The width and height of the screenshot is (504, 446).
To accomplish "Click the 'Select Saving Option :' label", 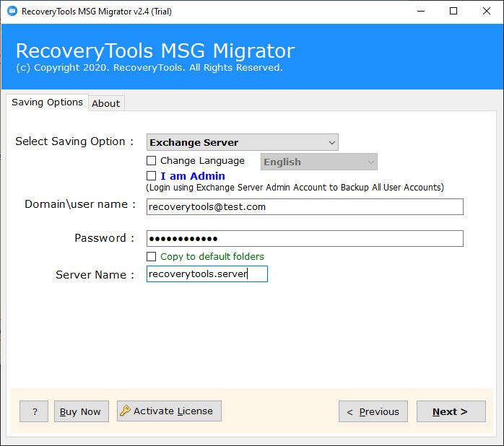I will point(74,141).
